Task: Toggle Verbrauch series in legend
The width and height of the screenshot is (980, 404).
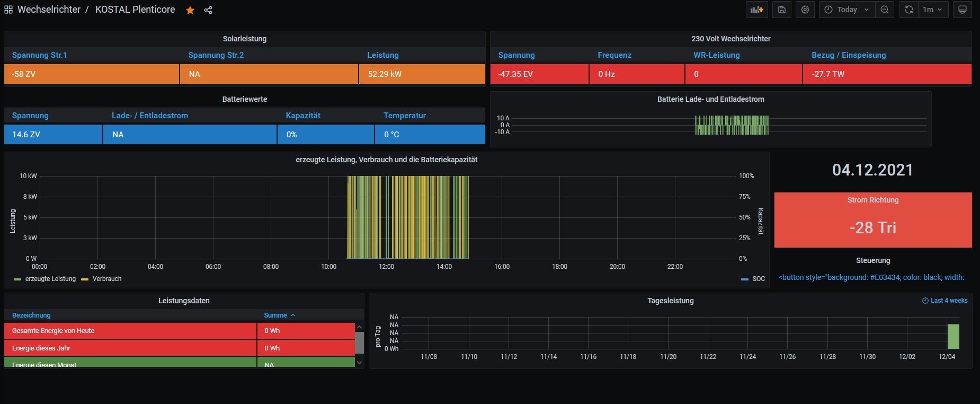Action: (x=106, y=279)
